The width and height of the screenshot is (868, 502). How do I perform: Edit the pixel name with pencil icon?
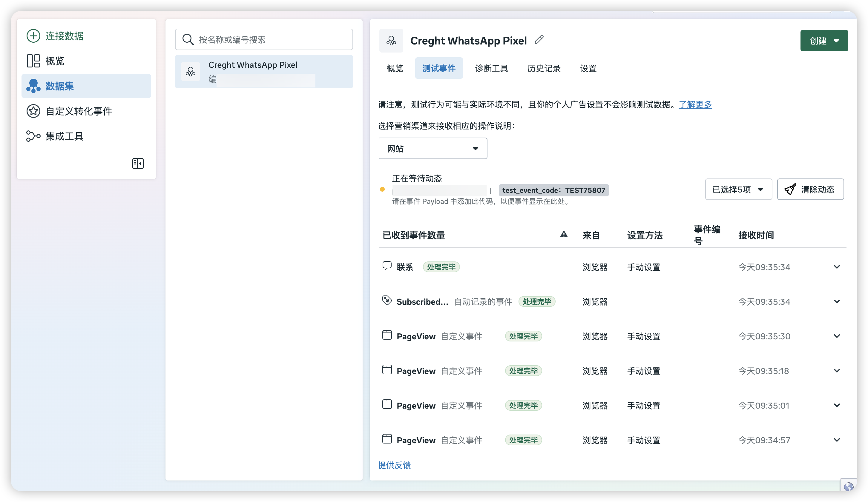point(539,40)
